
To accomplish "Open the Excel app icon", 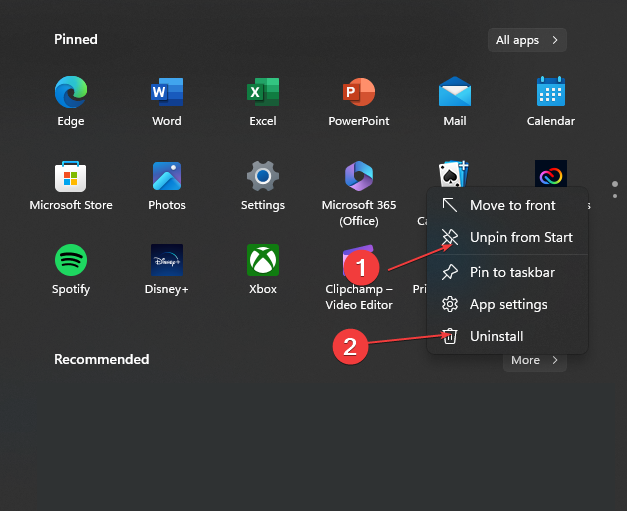I will click(x=262, y=93).
